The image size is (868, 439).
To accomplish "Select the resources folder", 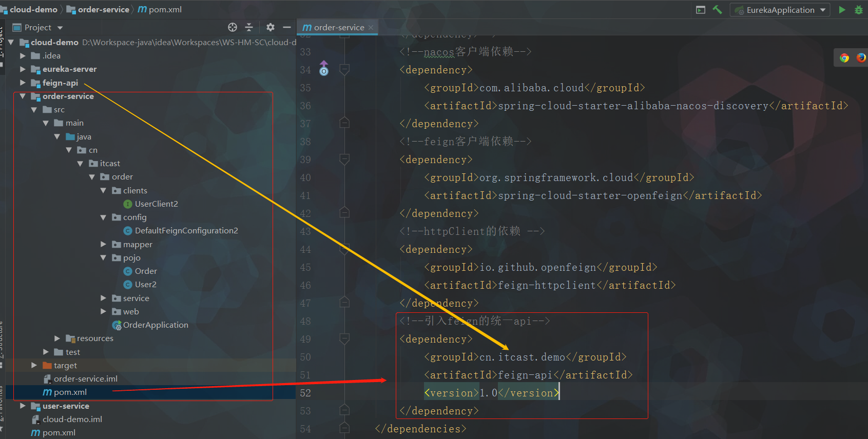I will point(95,338).
